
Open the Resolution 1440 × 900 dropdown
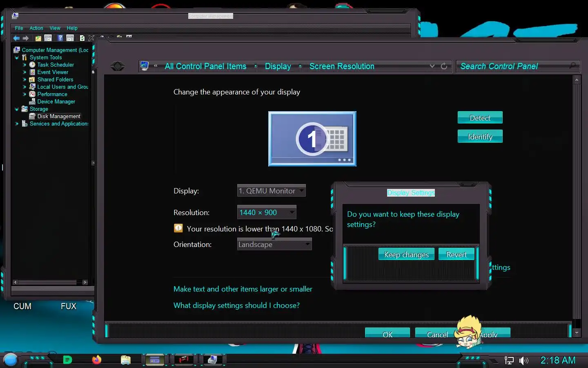pyautogui.click(x=267, y=212)
